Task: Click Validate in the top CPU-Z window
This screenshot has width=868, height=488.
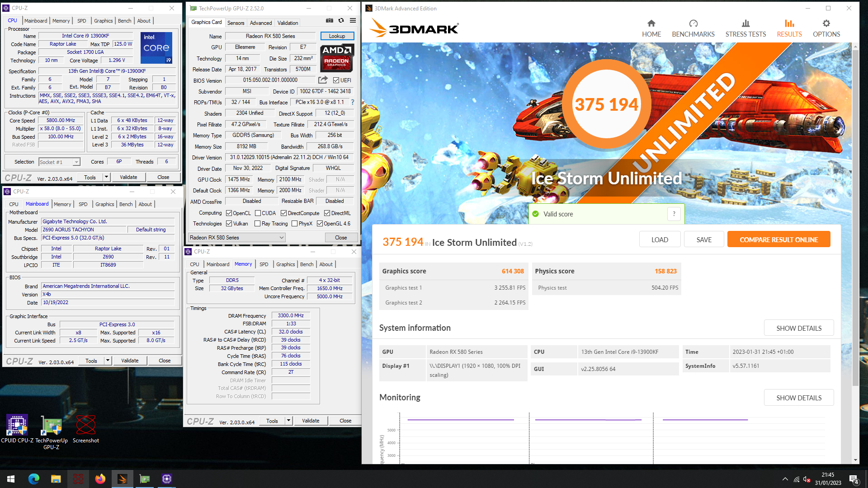Action: pyautogui.click(x=128, y=177)
